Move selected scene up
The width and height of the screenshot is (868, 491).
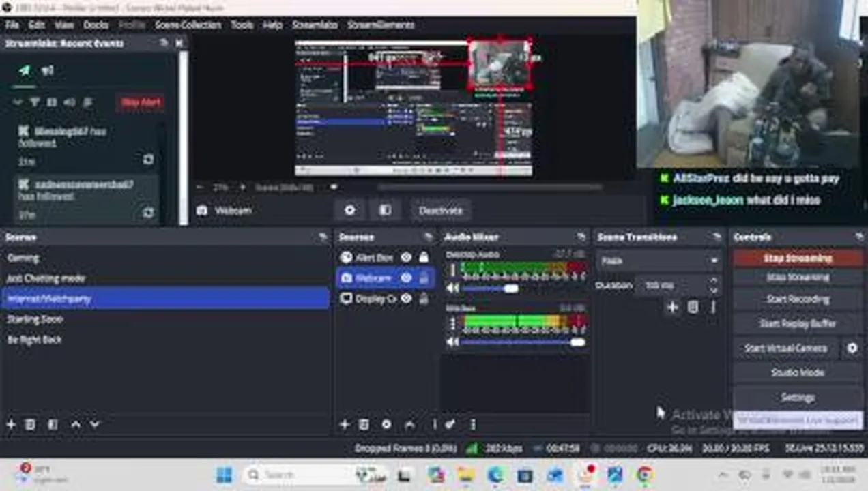click(76, 424)
